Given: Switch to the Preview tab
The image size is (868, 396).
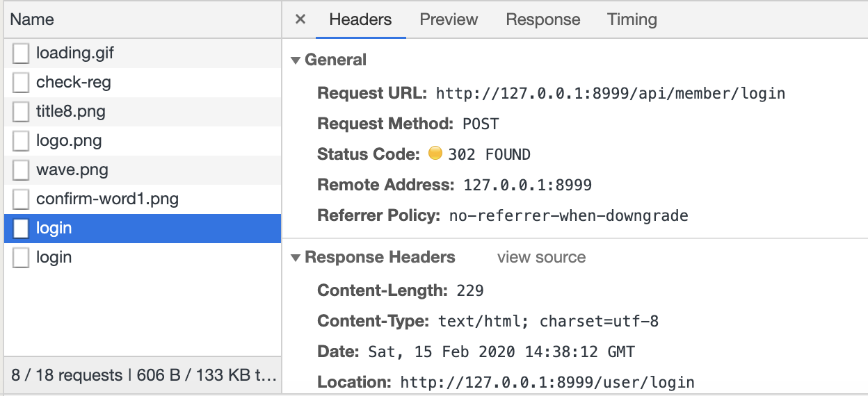Looking at the screenshot, I should 449,19.
